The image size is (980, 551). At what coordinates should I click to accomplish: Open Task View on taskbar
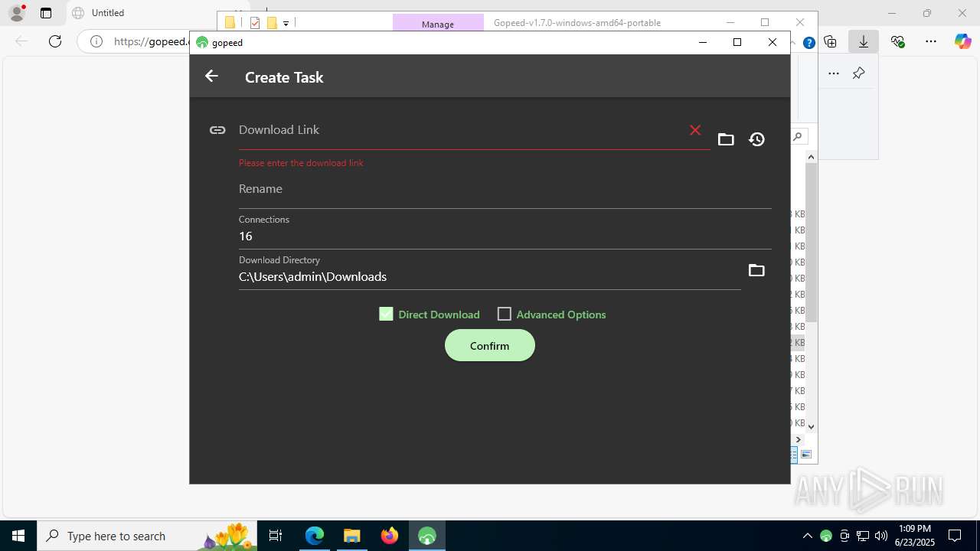(276, 536)
